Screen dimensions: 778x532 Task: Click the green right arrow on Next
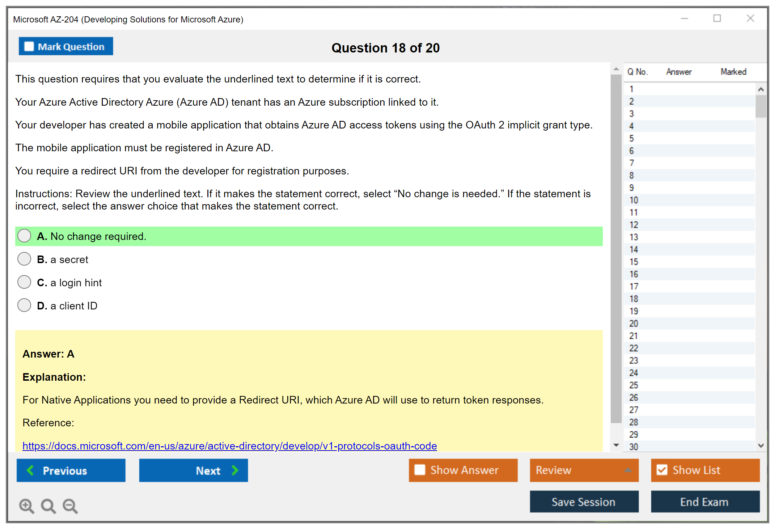[235, 470]
